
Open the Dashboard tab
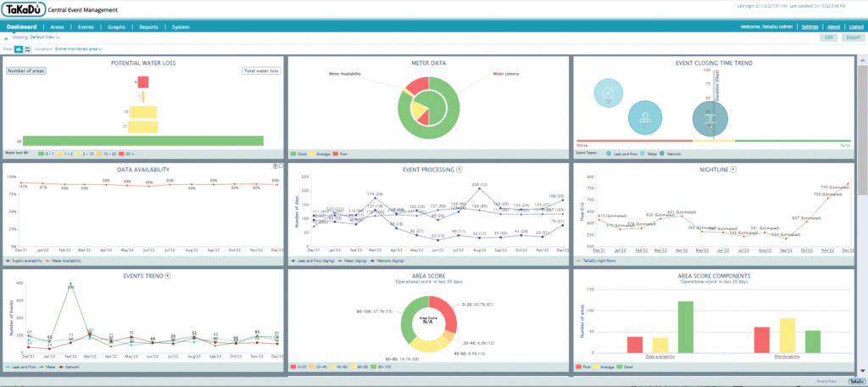(x=22, y=26)
